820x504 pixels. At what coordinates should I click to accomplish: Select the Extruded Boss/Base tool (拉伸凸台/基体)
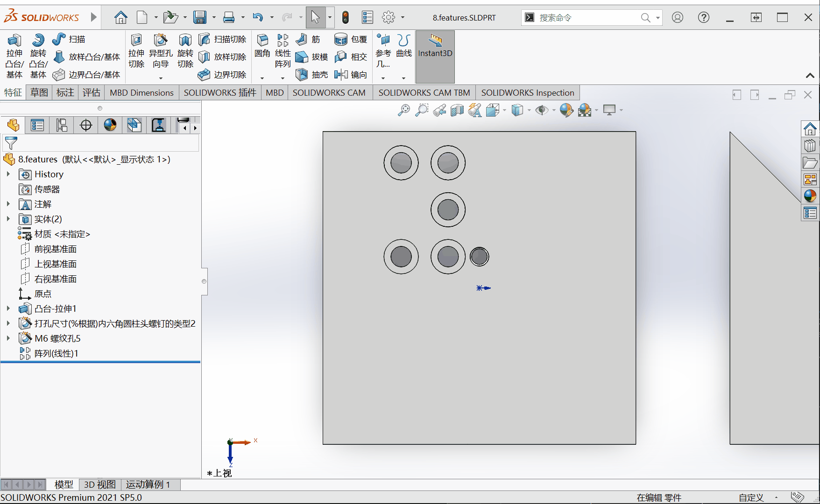[x=14, y=56]
